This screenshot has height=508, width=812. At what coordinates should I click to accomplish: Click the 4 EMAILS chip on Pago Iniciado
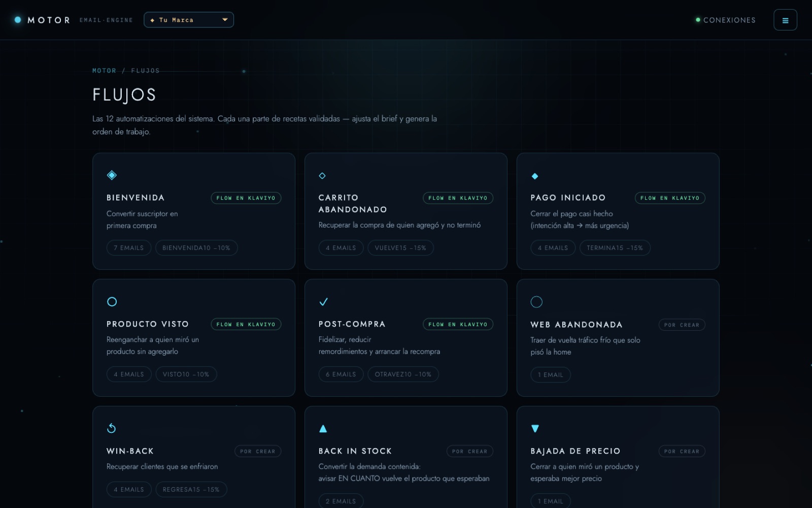(x=553, y=248)
